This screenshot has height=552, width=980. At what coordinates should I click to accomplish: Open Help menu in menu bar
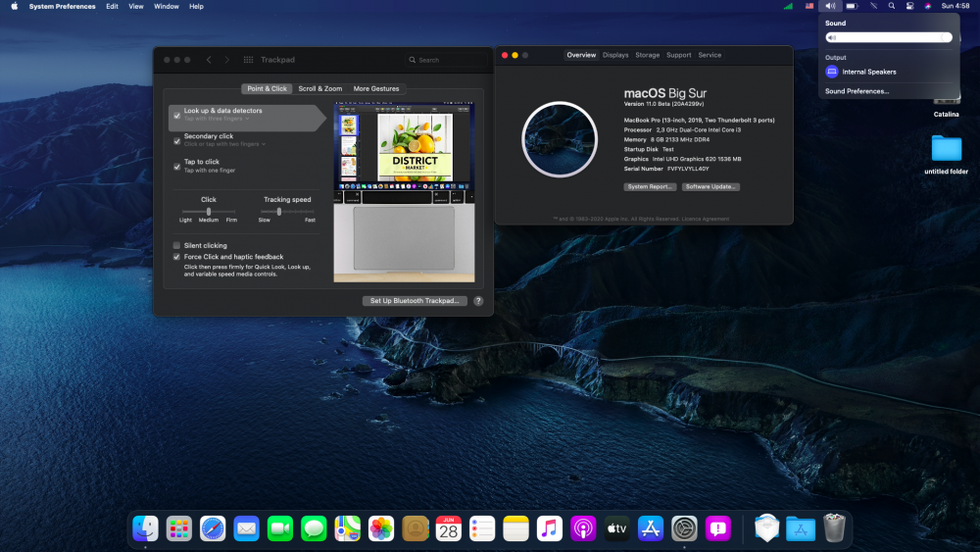[196, 6]
